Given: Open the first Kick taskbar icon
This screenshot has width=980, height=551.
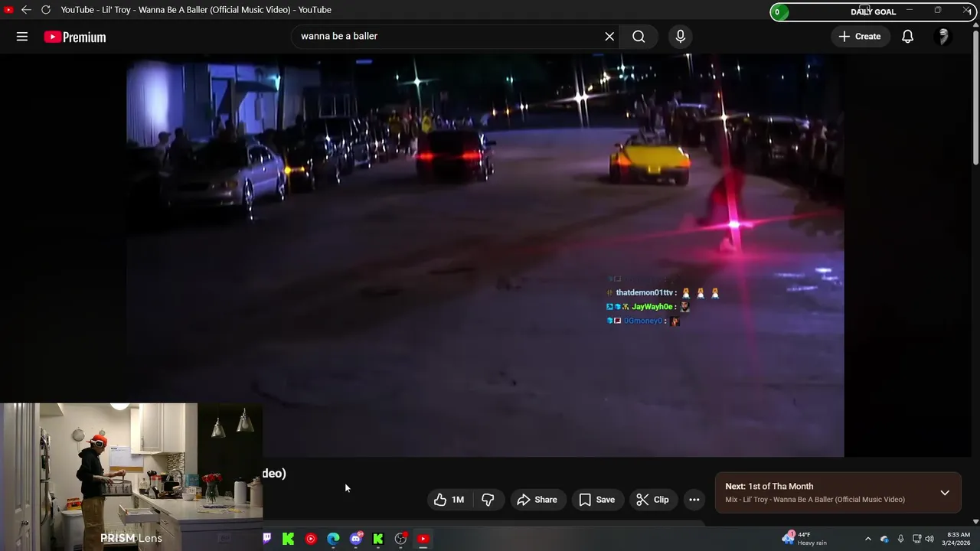Looking at the screenshot, I should (288, 539).
